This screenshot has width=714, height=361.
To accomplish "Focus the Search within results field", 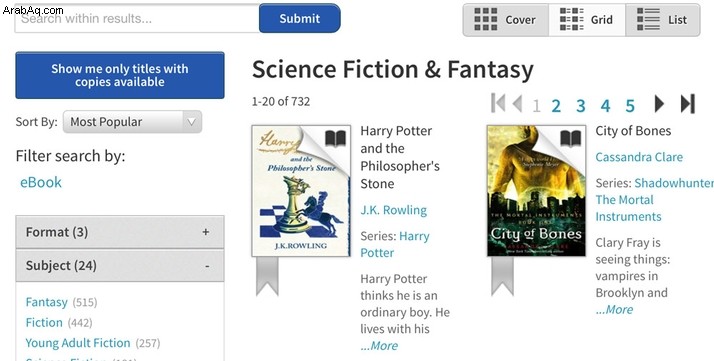I will pos(137,19).
